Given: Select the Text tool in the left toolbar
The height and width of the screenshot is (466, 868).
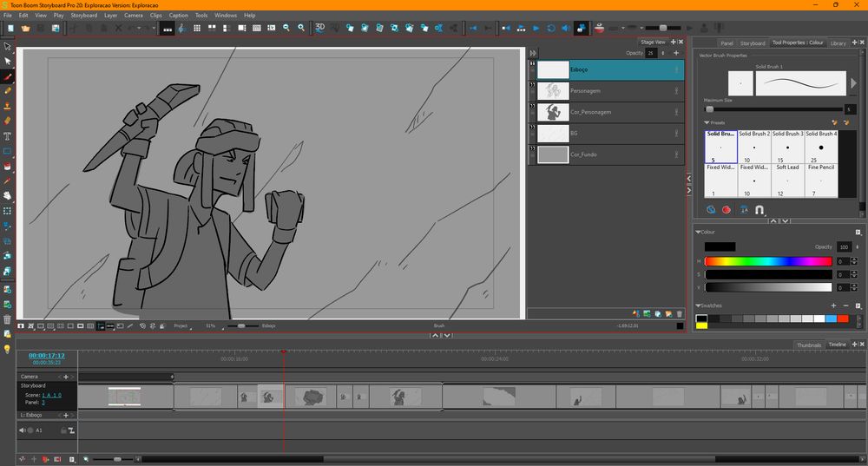Looking at the screenshot, I should tap(8, 135).
